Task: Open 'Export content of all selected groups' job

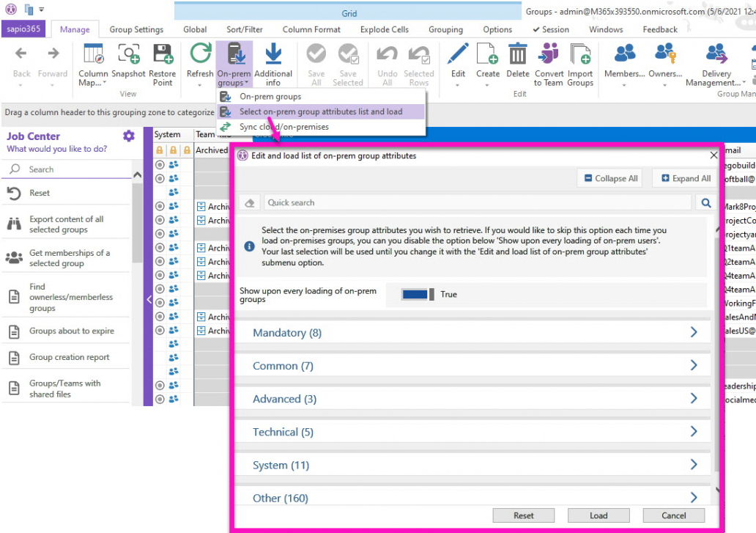Action: point(67,224)
